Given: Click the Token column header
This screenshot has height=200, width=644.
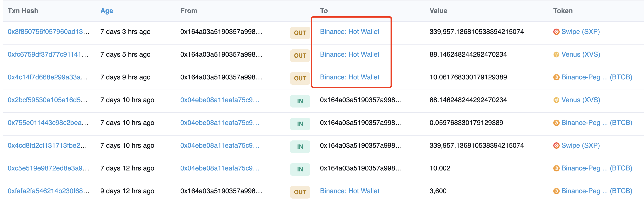Looking at the screenshot, I should click(x=563, y=11).
